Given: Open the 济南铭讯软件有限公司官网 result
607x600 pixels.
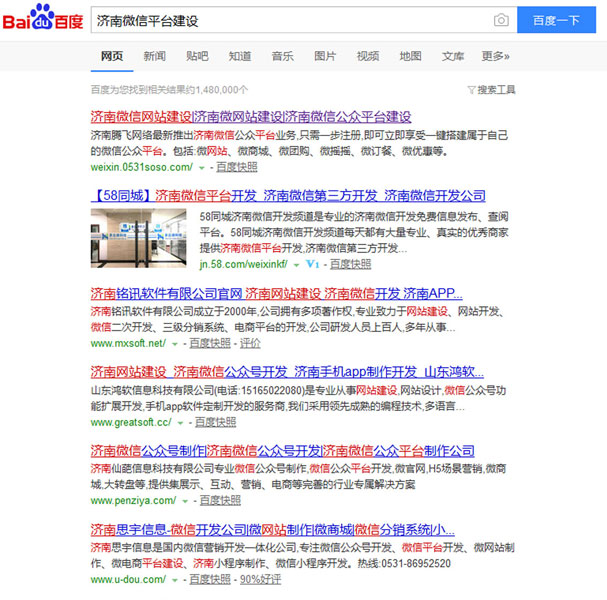Looking at the screenshot, I should coord(276,294).
